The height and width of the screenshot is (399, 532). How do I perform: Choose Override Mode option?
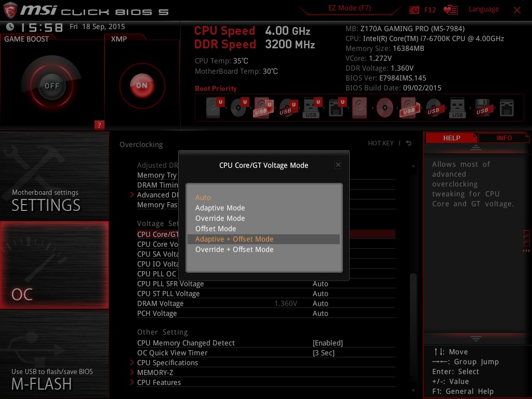point(263,218)
